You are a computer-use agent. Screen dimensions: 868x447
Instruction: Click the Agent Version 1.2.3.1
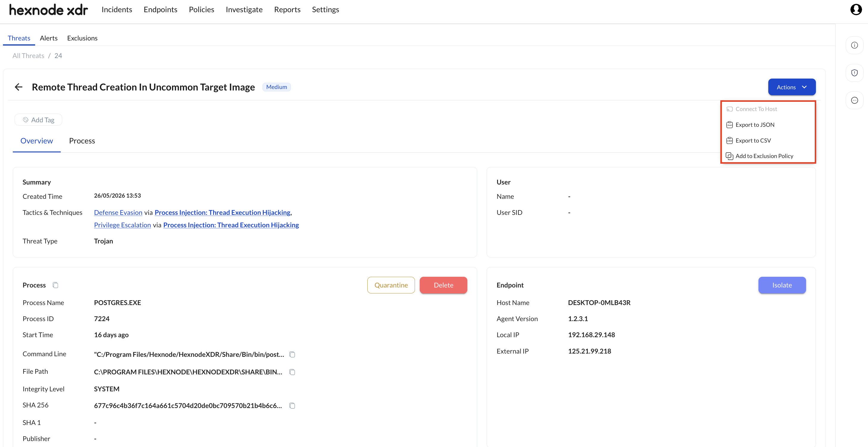tap(578, 319)
